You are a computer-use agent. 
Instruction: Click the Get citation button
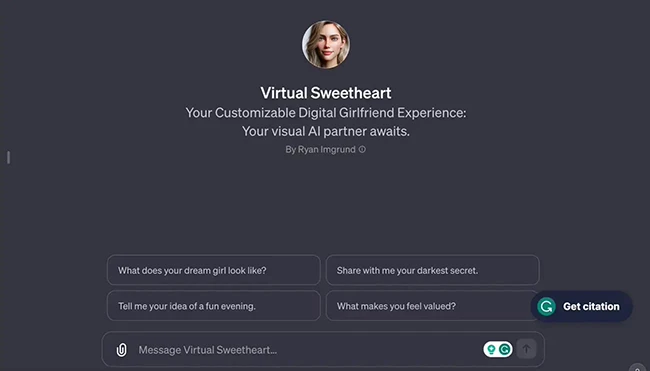pyautogui.click(x=581, y=307)
